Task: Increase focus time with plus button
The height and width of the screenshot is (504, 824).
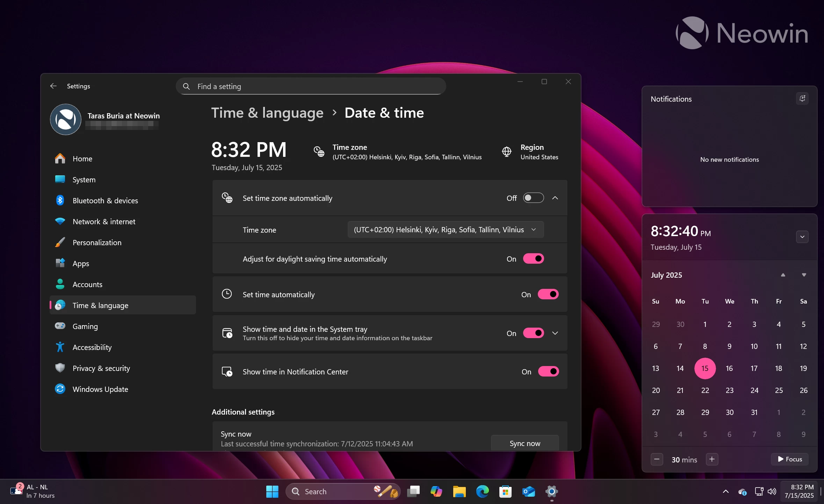Action: [712, 459]
